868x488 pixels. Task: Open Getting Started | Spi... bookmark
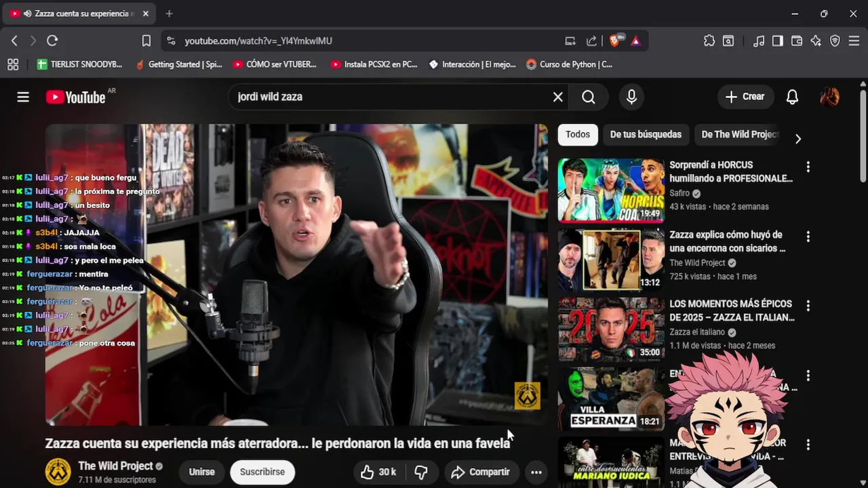pos(179,64)
